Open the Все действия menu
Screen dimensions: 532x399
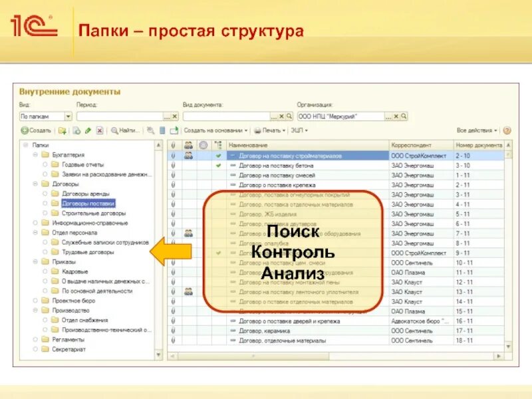coord(477,130)
